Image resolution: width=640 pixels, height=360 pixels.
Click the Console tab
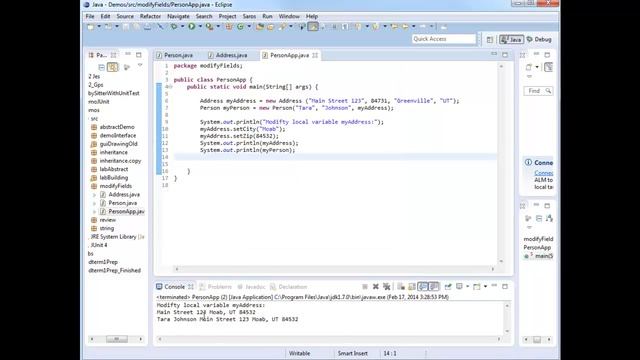pyautogui.click(x=175, y=287)
